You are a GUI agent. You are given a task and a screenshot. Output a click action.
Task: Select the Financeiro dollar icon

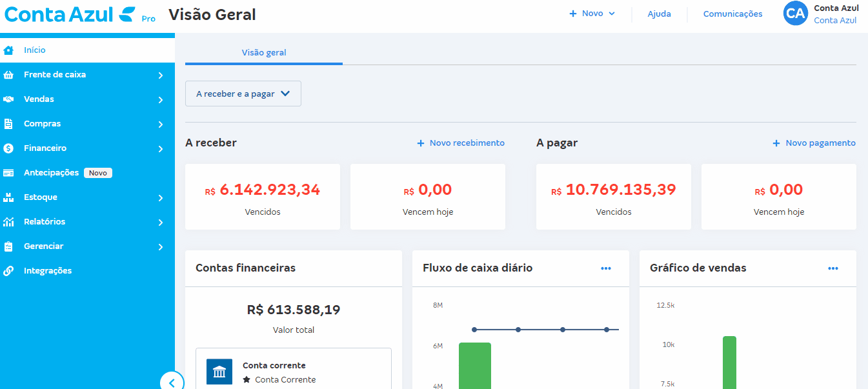click(8, 148)
